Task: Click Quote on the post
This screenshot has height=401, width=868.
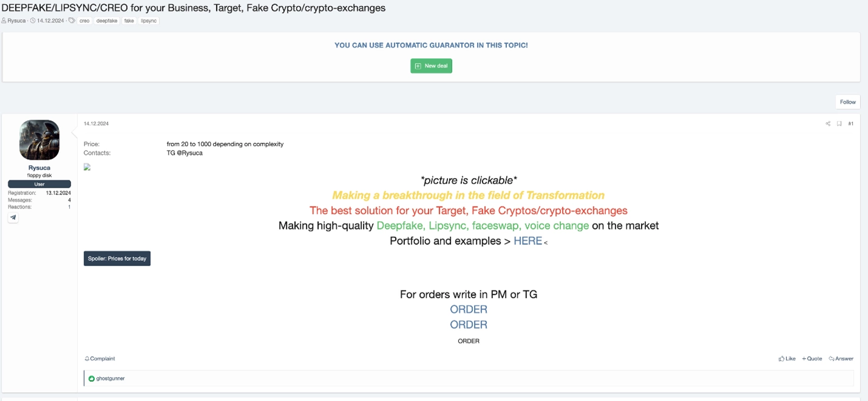Action: click(x=812, y=358)
